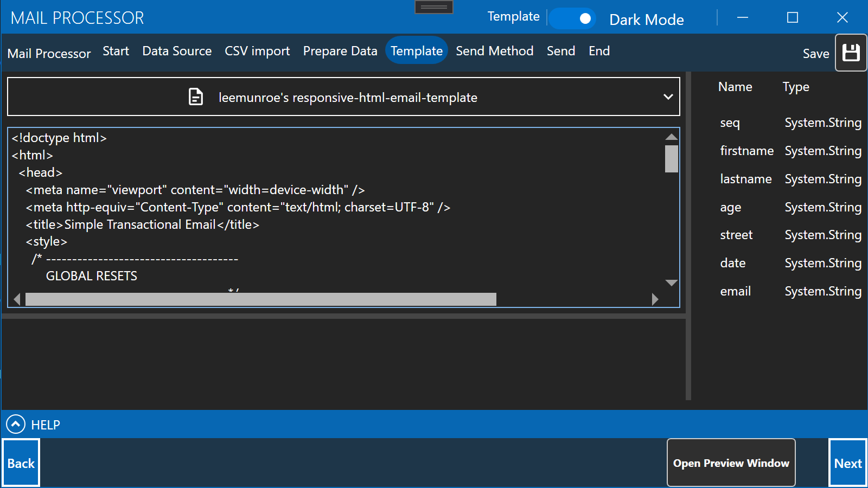The width and height of the screenshot is (868, 488).
Task: Select the 'date' field name
Action: coord(733,263)
